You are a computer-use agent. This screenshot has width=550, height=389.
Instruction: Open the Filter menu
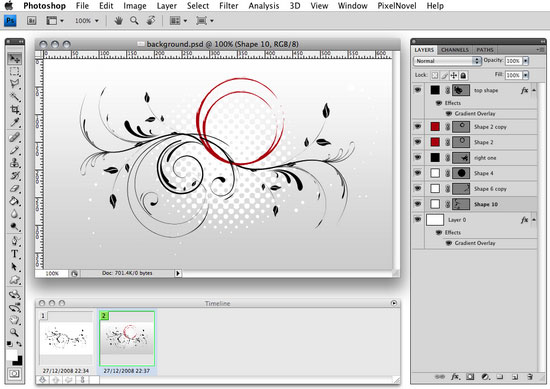point(229,6)
